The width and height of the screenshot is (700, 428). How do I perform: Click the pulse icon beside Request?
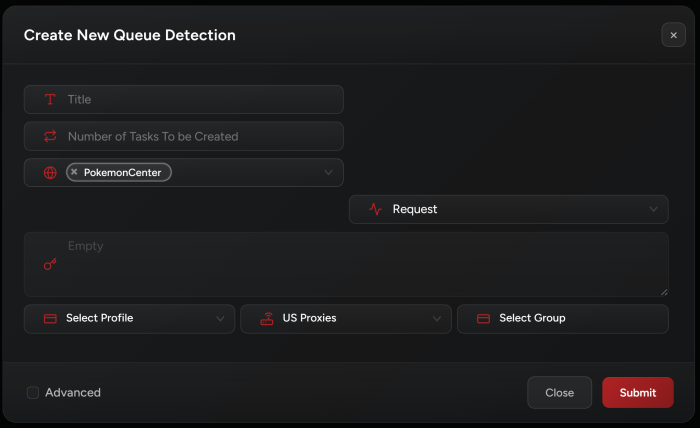click(375, 210)
